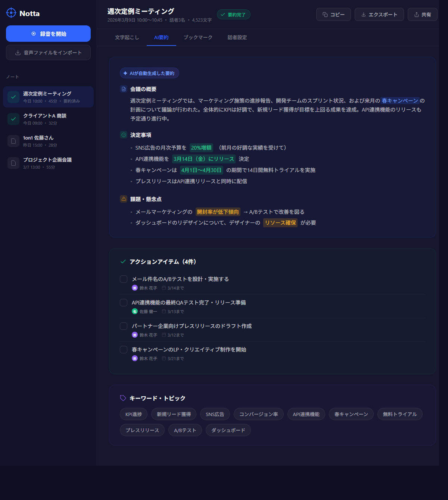Mark the プレスリリースのドラフト作成 task done
This screenshot has height=500, width=448.
click(124, 326)
